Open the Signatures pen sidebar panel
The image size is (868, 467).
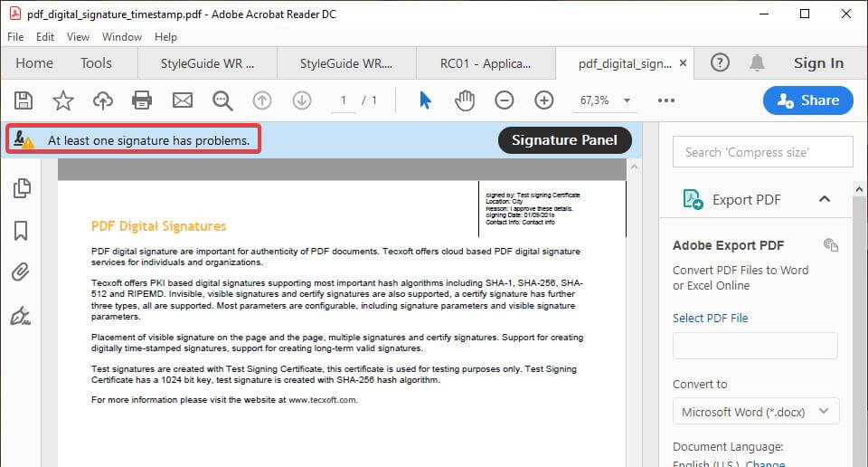(21, 315)
